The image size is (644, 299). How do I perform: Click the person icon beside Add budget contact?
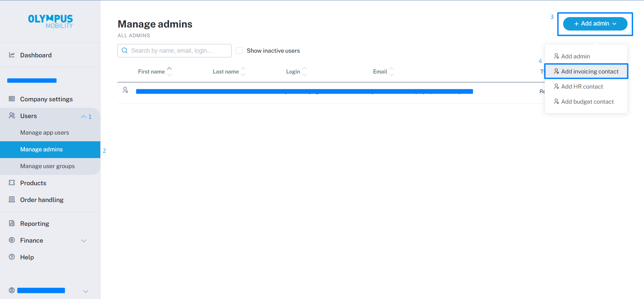pyautogui.click(x=556, y=101)
